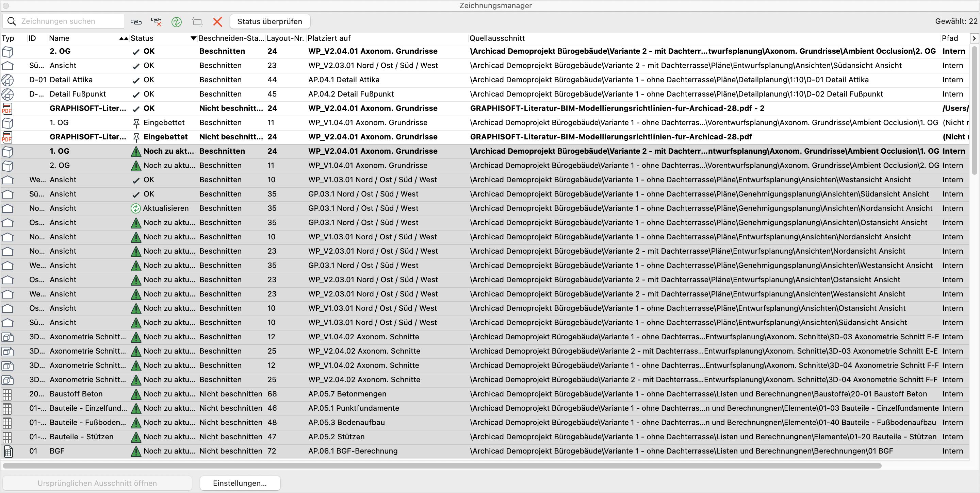The width and height of the screenshot is (980, 493).
Task: Click the PDF icon in GRAPHISOFT-Liter OK row
Action: pos(7,108)
